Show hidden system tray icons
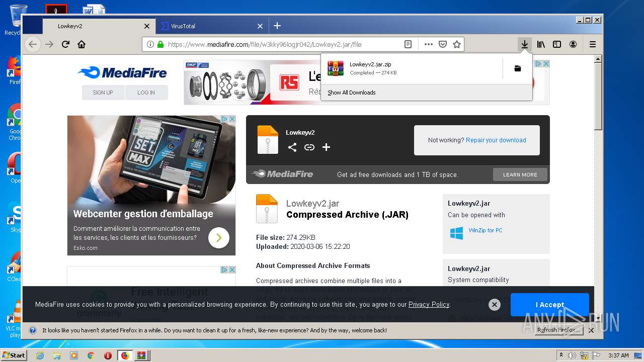 [x=561, y=355]
